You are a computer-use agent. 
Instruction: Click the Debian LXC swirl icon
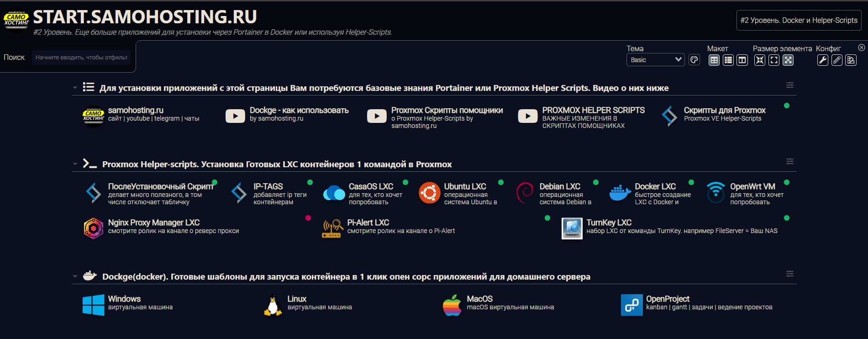tap(525, 193)
